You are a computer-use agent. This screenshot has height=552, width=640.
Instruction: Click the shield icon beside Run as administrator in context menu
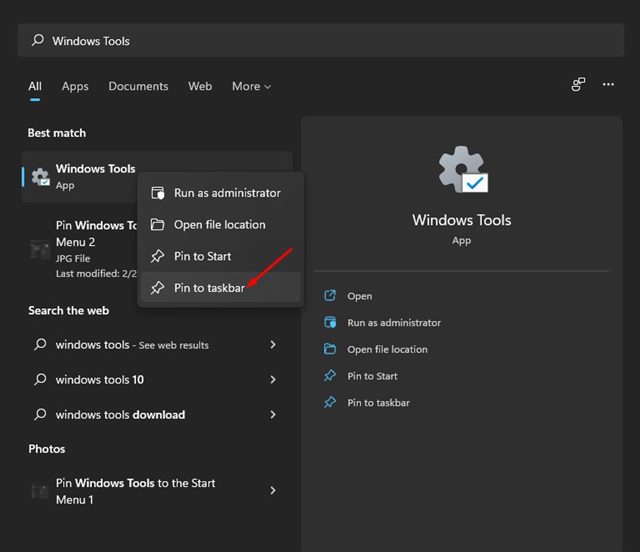click(157, 193)
